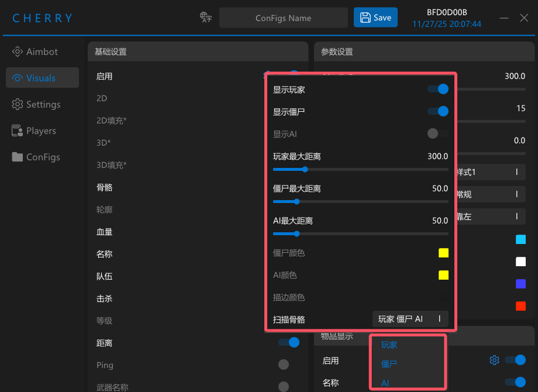The height and width of the screenshot is (392, 538).
Task: Click the 300.0 value in 参数设置
Action: coord(515,76)
